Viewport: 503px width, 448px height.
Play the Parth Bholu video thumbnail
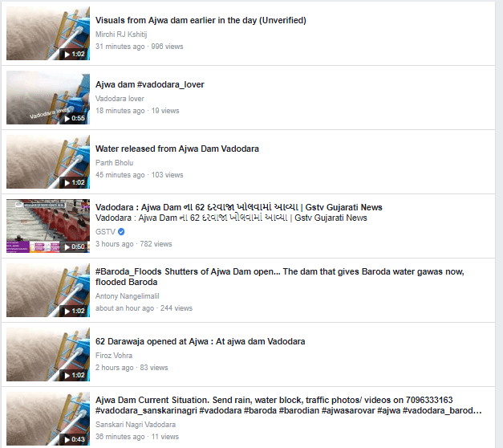point(48,161)
